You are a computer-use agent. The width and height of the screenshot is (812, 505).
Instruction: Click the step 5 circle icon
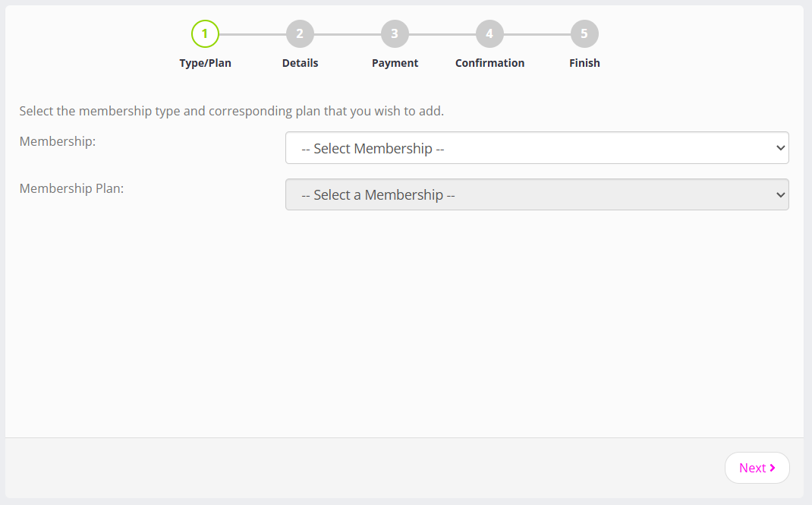[584, 33]
